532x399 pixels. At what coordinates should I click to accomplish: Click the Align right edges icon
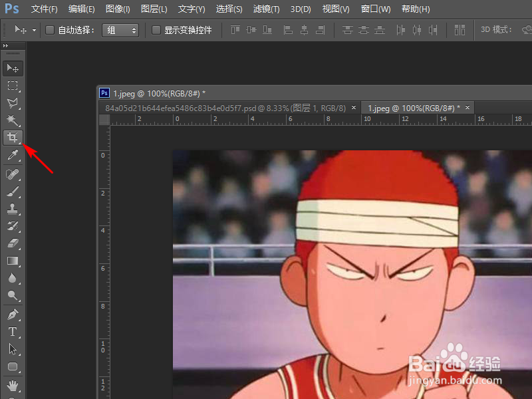click(321, 30)
